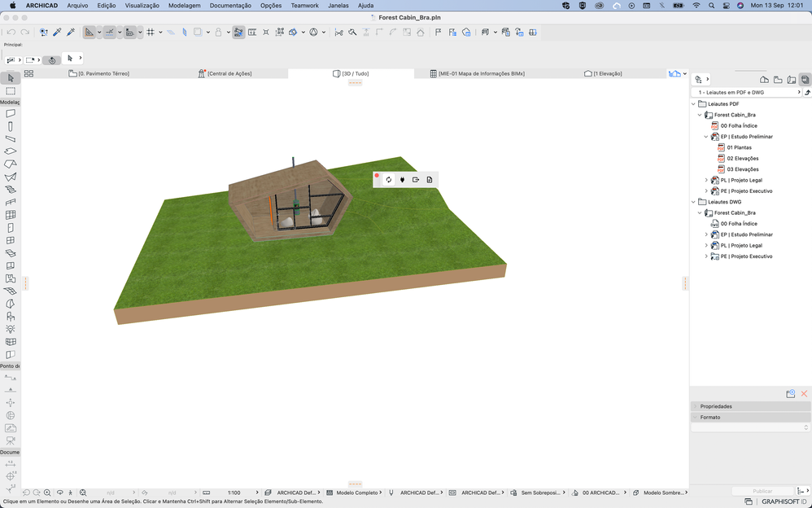The height and width of the screenshot is (508, 812).
Task: Toggle Grid Snap in the toolbar
Action: coord(151,32)
